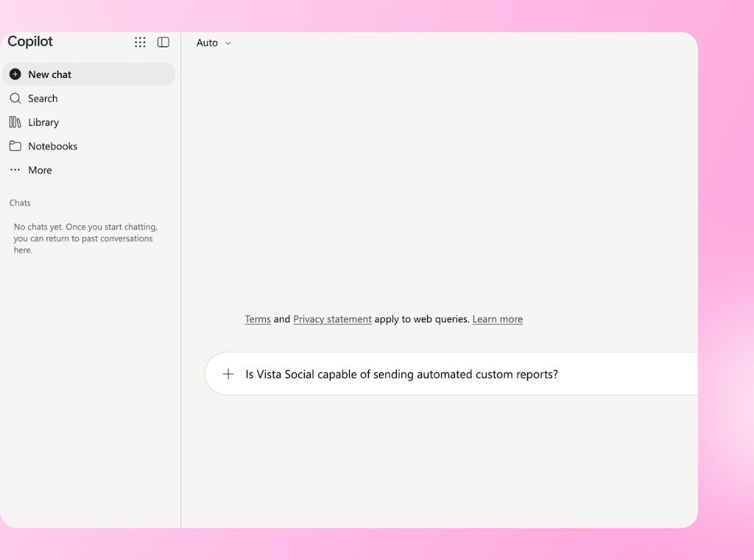Viewport: 754px width, 560px height.
Task: Open the apps grid icon
Action: coord(140,42)
